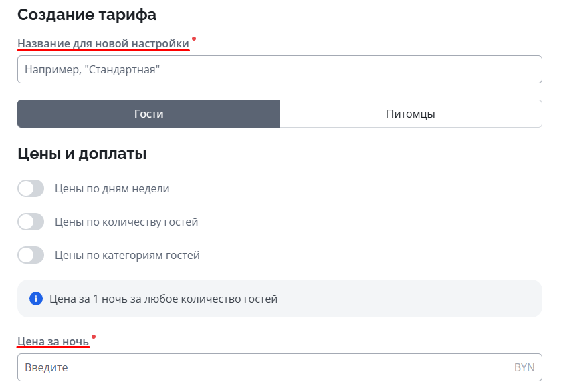Click the blue info icon in the banner

pyautogui.click(x=36, y=299)
